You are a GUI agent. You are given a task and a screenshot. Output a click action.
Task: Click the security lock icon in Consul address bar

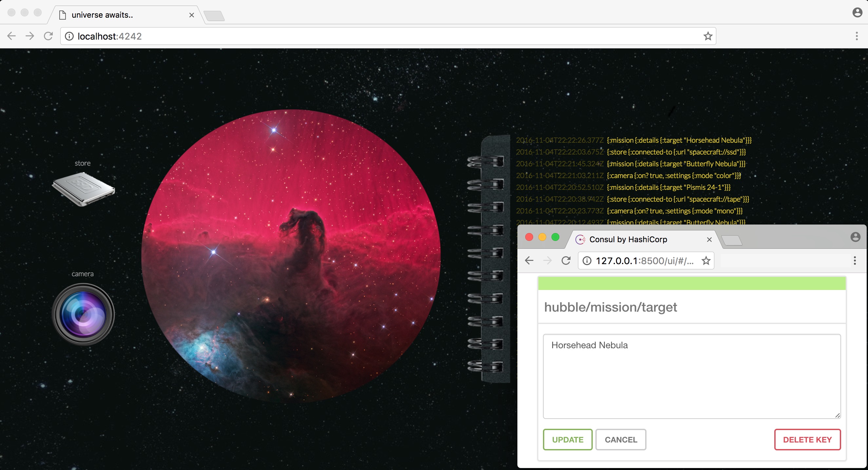click(x=587, y=261)
